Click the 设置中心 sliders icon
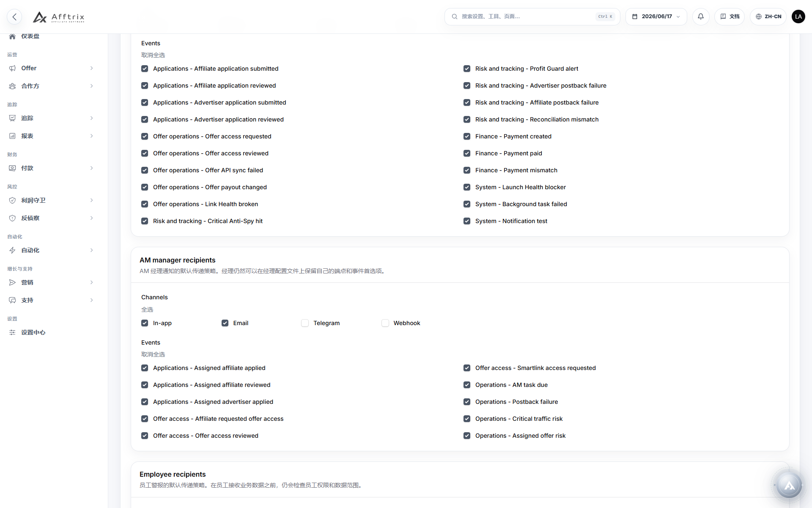The width and height of the screenshot is (812, 508). coord(12,332)
